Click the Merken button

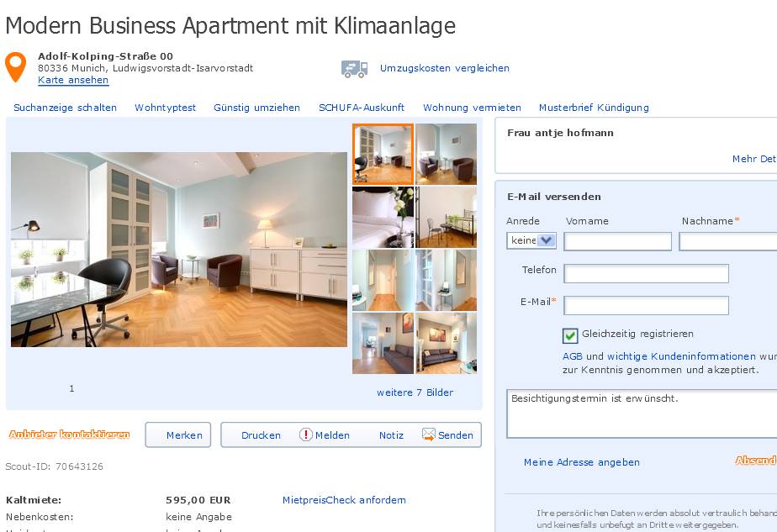(178, 435)
